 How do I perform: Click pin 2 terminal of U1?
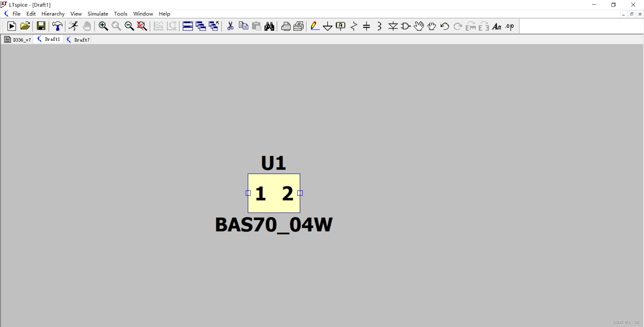tap(300, 193)
